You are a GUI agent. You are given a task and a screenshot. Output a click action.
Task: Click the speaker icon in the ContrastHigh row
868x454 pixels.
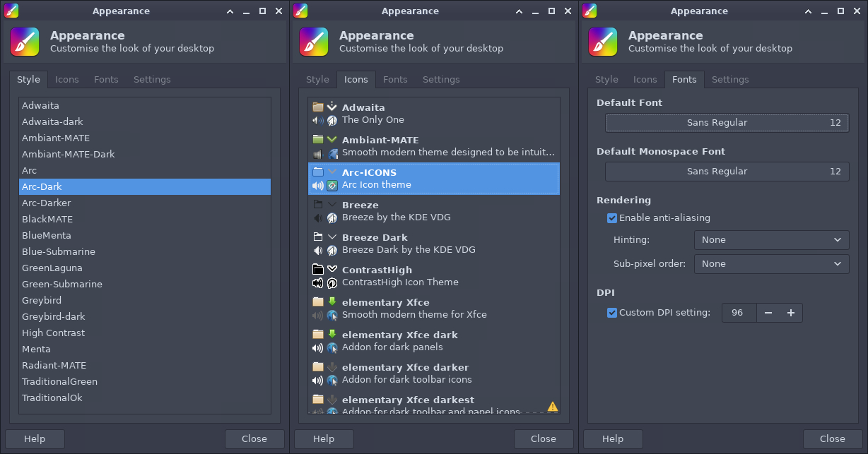click(x=318, y=283)
